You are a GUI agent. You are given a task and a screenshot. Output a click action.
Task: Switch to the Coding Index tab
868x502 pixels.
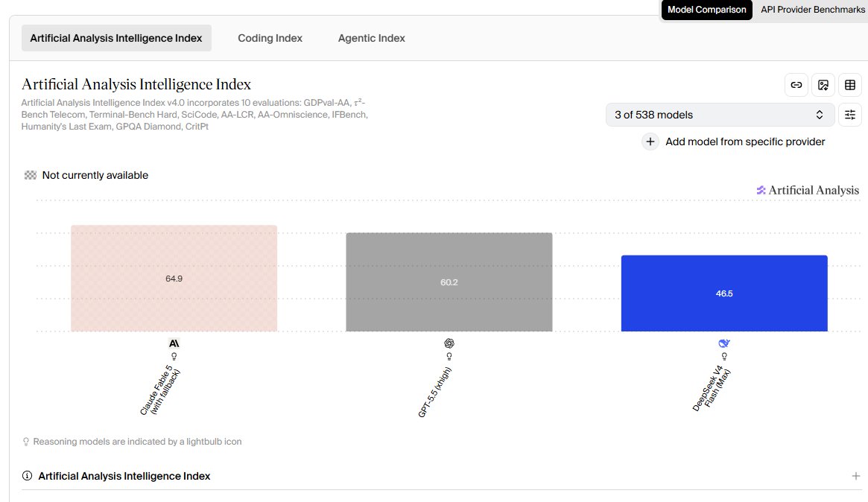click(270, 38)
